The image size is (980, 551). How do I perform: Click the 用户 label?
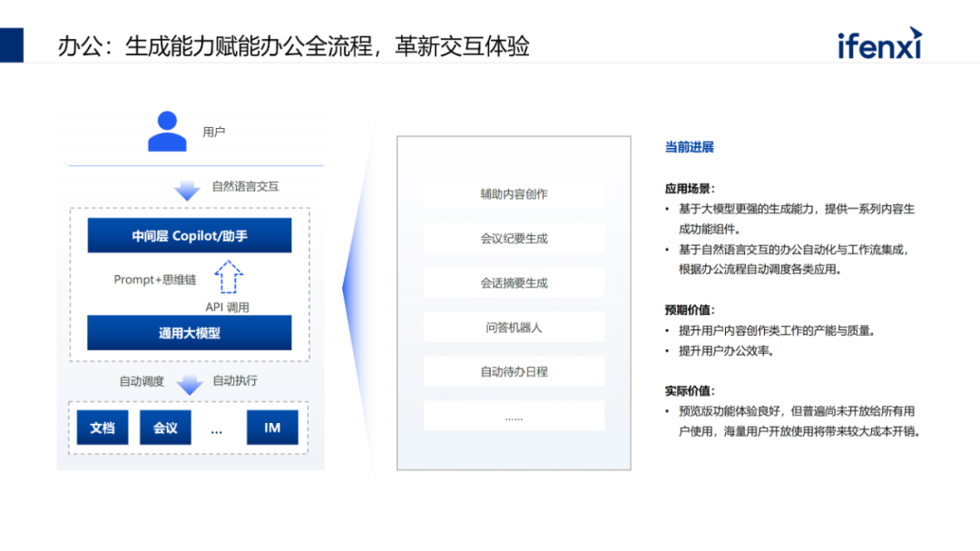(x=214, y=132)
